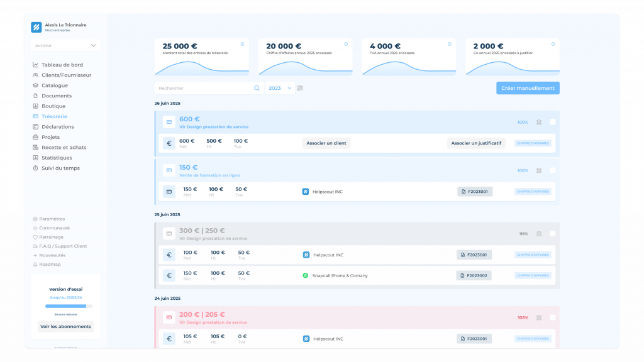Click the app logo next to Alexis Le Trionnaire
644x362 pixels.
tap(36, 27)
